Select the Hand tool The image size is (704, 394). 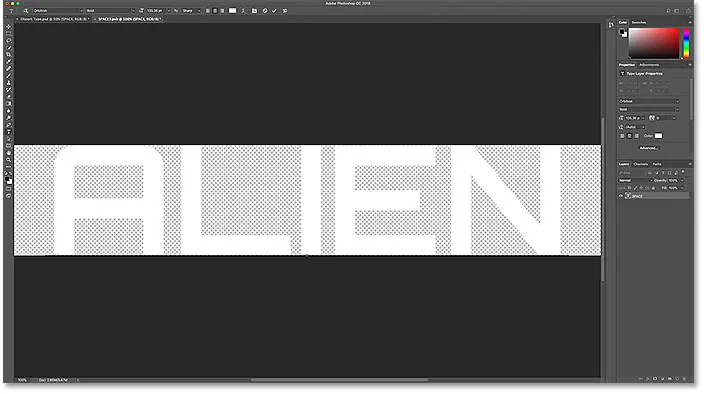(x=9, y=153)
